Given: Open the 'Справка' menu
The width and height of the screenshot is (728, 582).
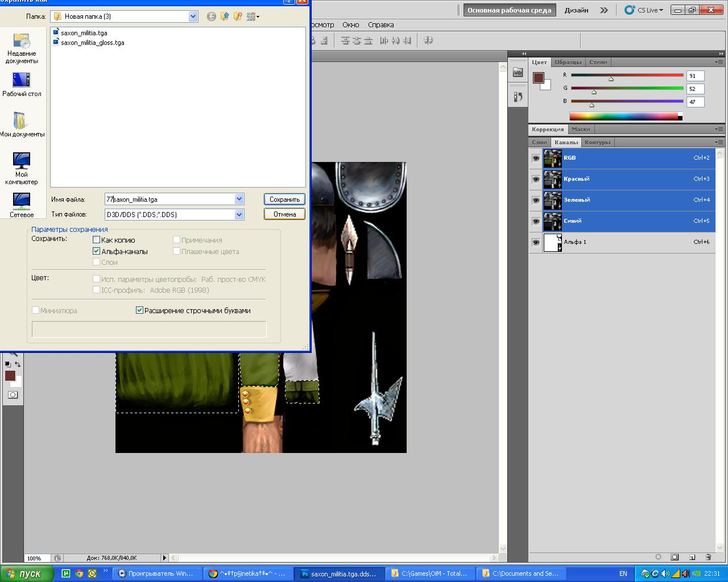Looking at the screenshot, I should (380, 24).
